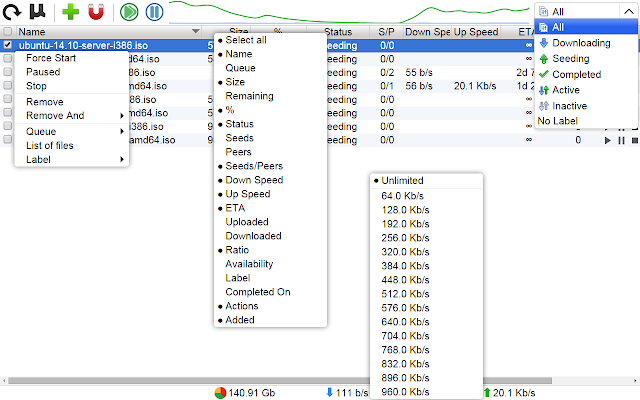Choose No Label from the filter dropdown
The image size is (640, 400).
click(x=586, y=121)
